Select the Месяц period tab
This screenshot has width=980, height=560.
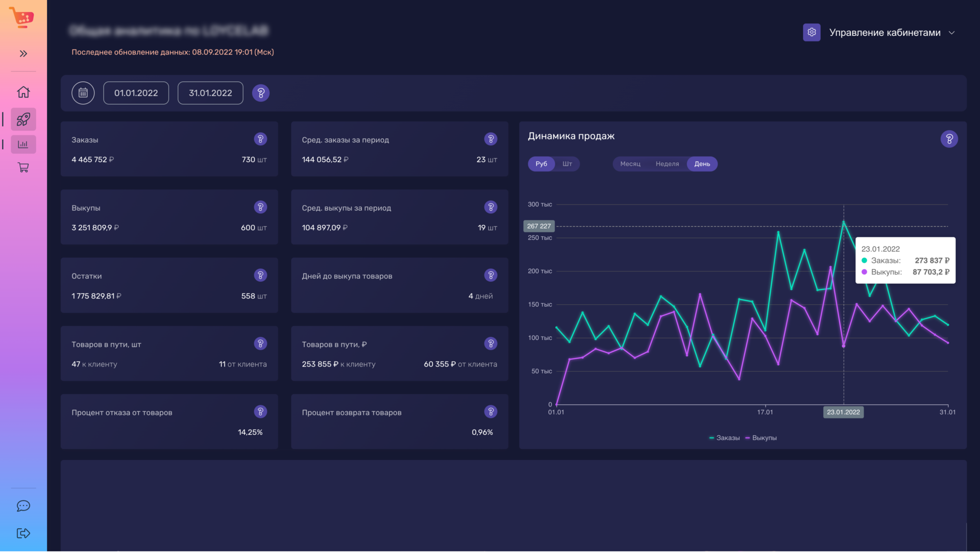pyautogui.click(x=630, y=164)
